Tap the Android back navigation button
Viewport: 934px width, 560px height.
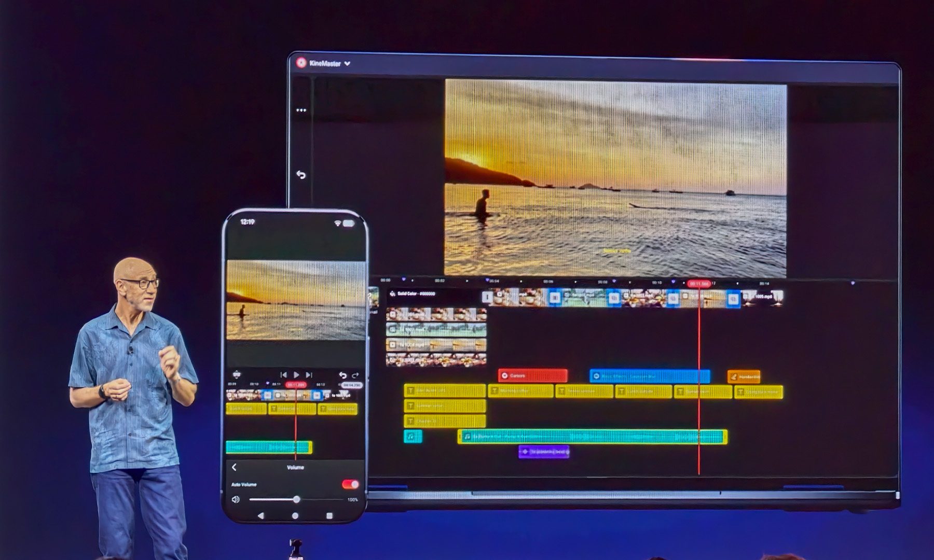[261, 516]
